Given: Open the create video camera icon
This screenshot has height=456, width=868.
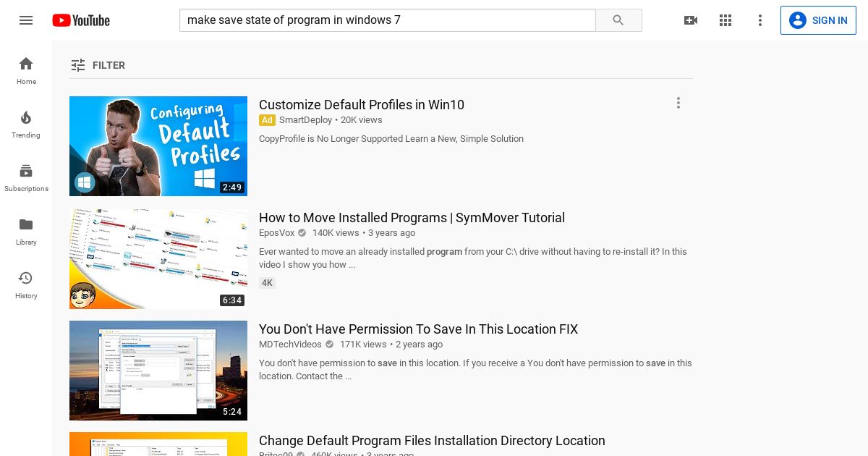Looking at the screenshot, I should pyautogui.click(x=691, y=20).
